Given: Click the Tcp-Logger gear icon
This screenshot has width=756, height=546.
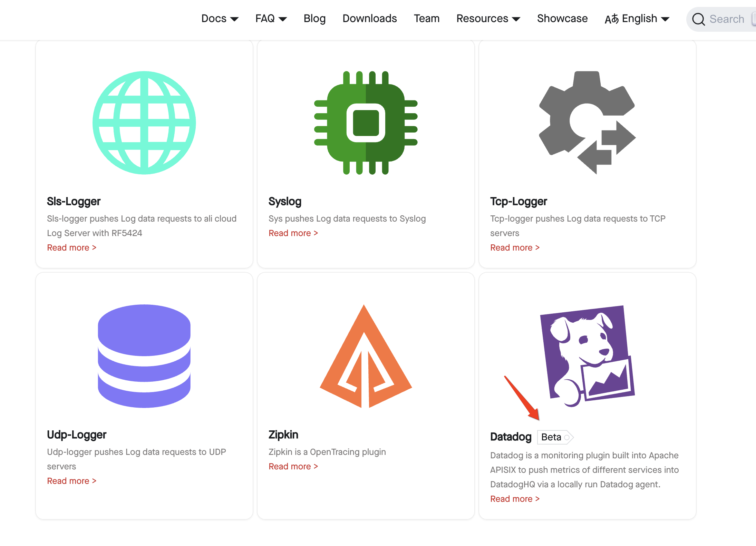Looking at the screenshot, I should [x=587, y=123].
